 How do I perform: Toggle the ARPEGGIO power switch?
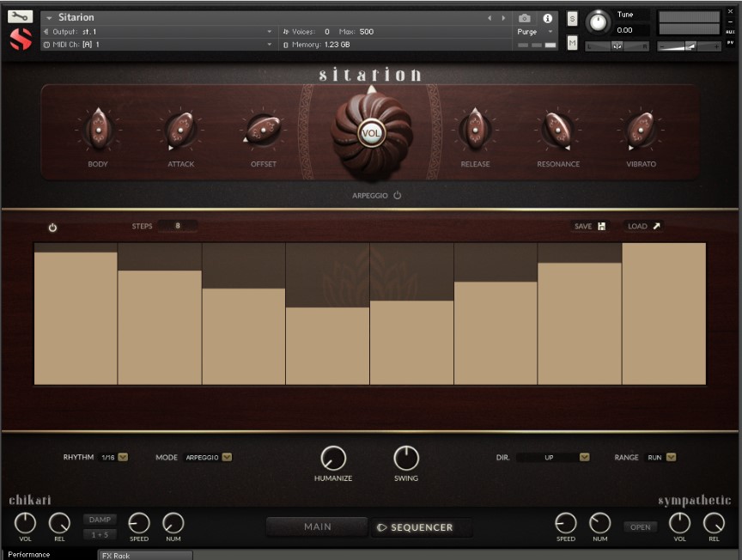(x=396, y=195)
